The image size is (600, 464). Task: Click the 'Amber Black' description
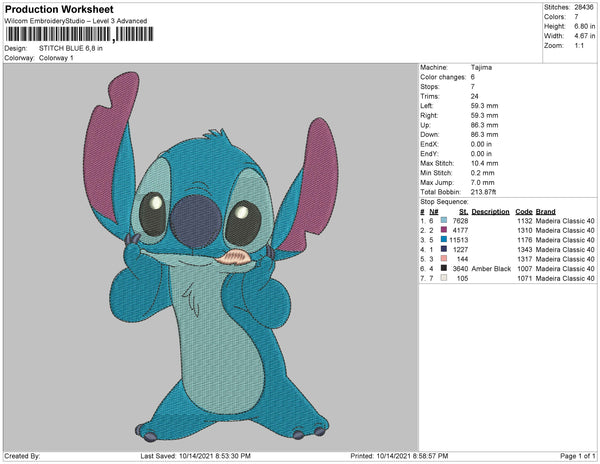(491, 269)
